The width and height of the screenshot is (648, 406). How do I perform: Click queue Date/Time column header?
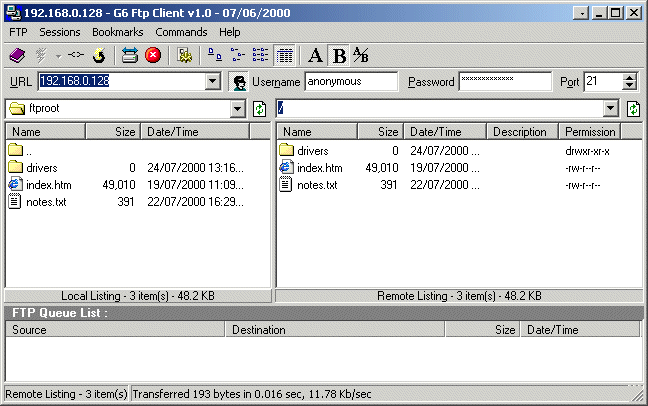coord(580,330)
